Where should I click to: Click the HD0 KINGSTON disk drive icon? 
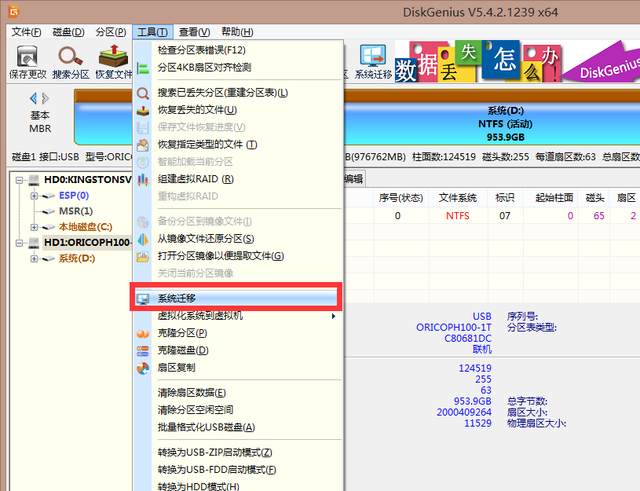click(x=34, y=180)
